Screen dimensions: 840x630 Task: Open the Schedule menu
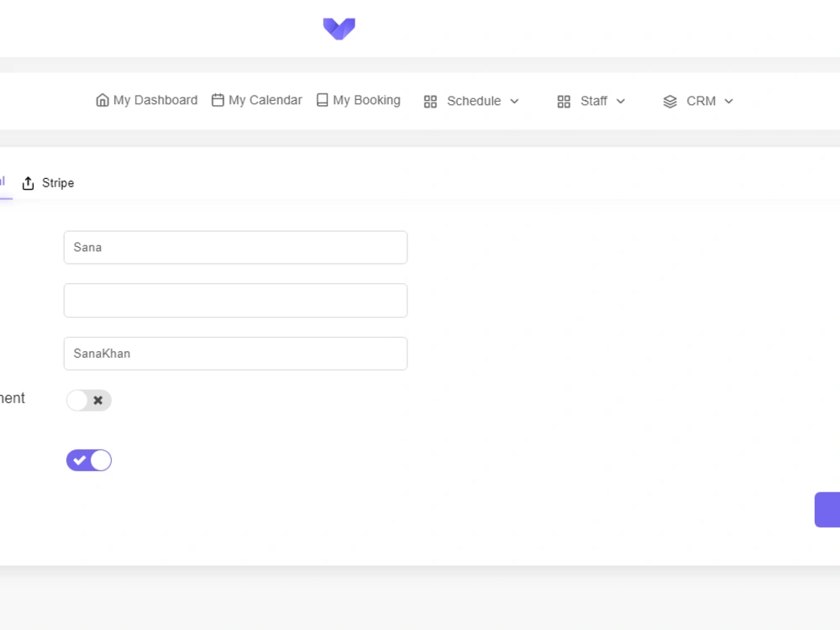point(471,102)
